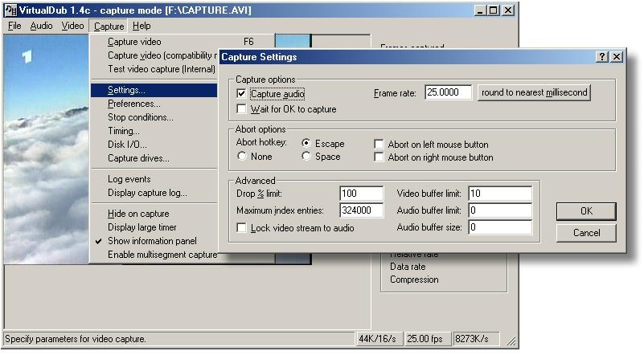Viewport: 644px width, 355px height.
Task: Select the Space abort hotkey radio
Action: [306, 156]
